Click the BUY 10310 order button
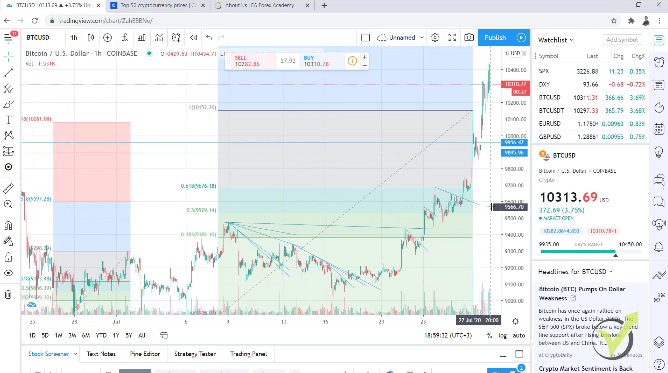 pos(322,61)
